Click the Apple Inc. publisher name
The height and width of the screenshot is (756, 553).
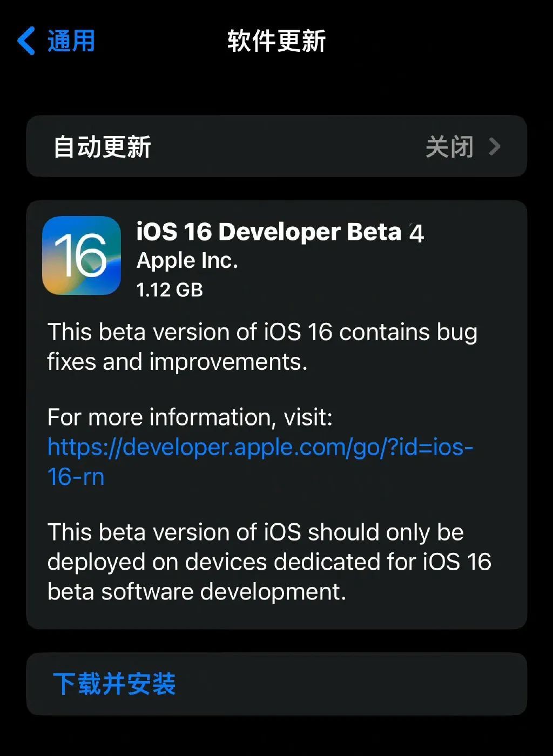[x=187, y=261]
